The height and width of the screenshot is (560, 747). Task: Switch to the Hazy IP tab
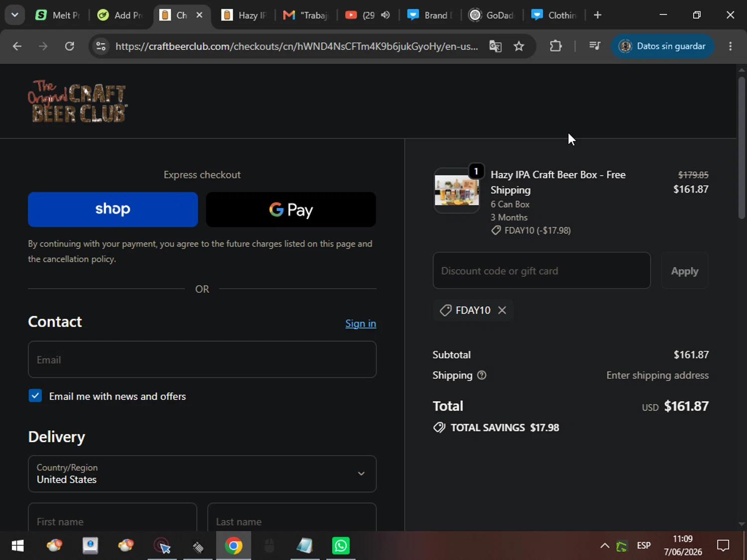(244, 15)
